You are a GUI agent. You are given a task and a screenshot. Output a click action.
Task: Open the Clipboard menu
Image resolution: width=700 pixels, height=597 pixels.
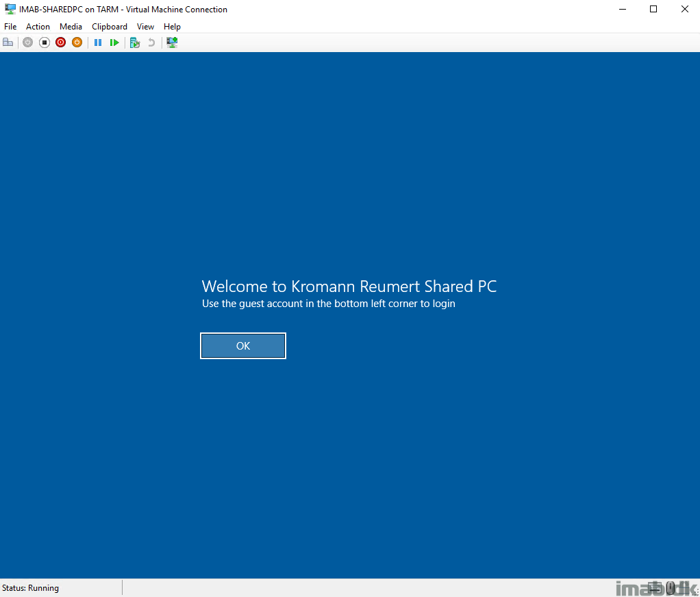pos(110,26)
